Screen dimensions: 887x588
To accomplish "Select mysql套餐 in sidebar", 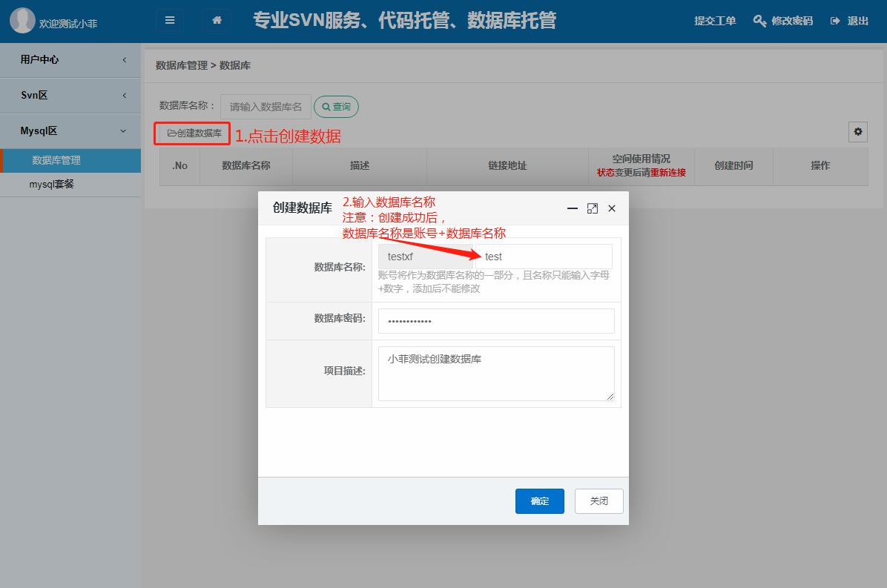I will pyautogui.click(x=52, y=184).
